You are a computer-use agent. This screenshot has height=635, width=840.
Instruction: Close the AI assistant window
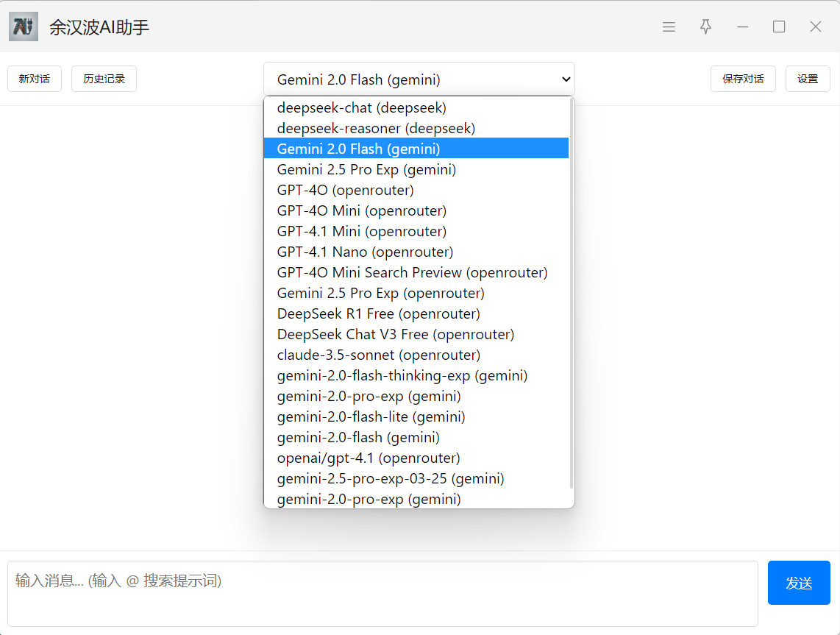pos(815,26)
